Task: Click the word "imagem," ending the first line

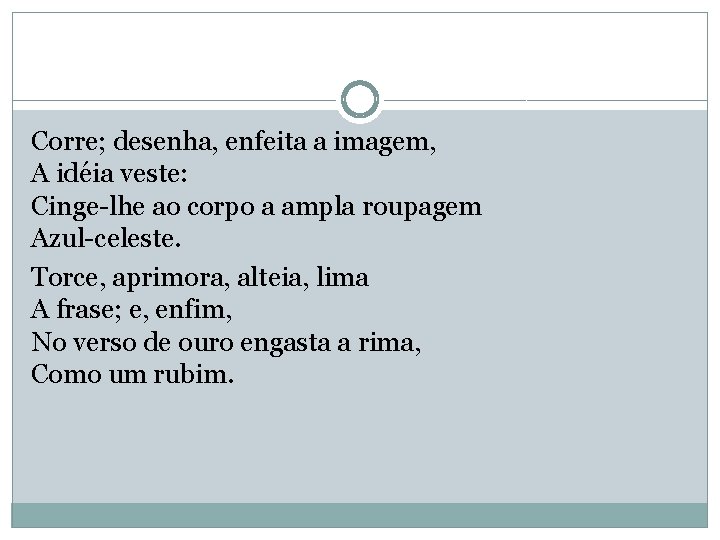Action: [x=396, y=143]
